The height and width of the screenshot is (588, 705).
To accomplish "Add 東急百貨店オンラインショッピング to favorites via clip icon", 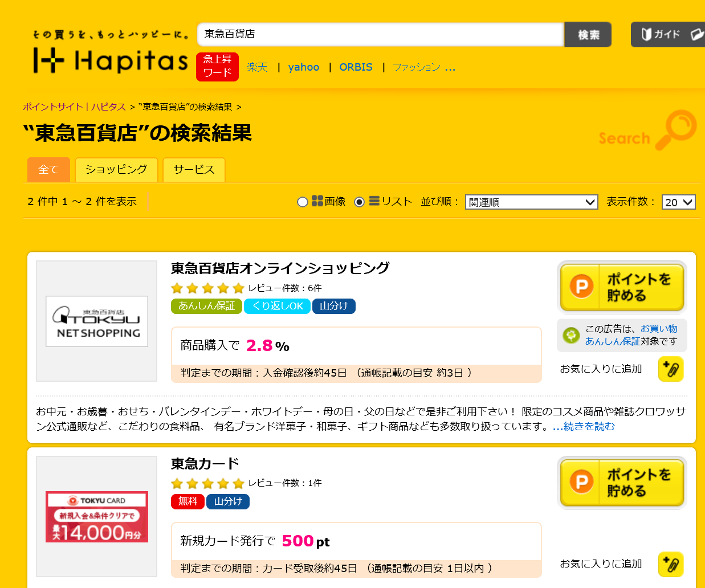I will (671, 369).
